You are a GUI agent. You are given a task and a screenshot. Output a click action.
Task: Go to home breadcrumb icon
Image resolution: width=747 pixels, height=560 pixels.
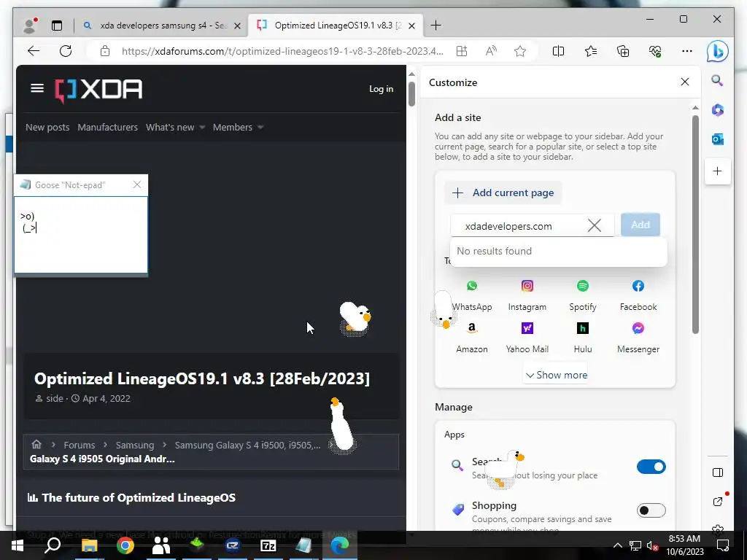pos(36,444)
